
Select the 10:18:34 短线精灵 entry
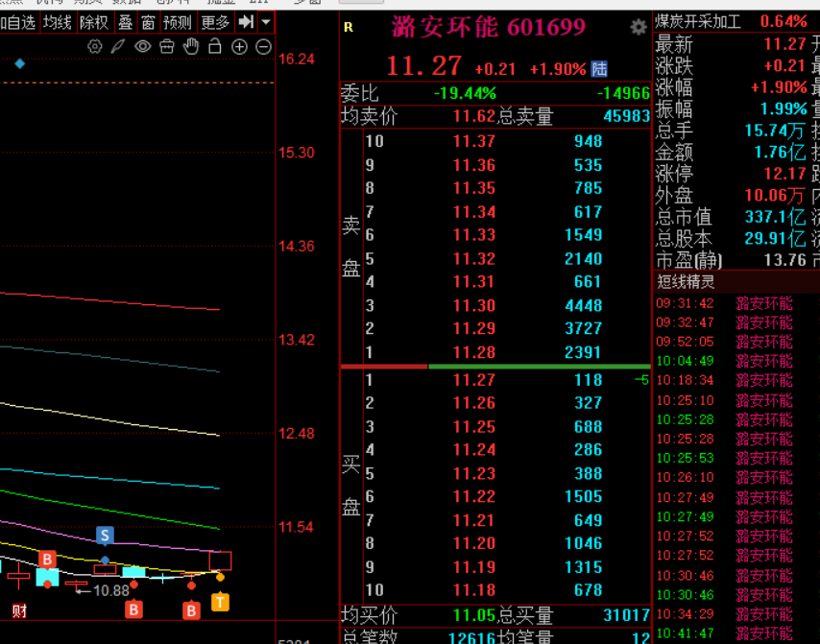(x=736, y=380)
